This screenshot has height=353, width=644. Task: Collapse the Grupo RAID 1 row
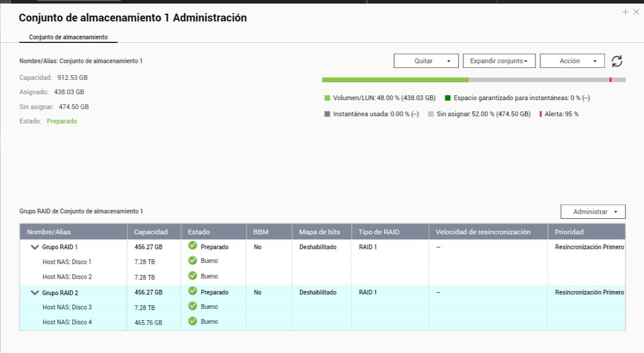(x=35, y=247)
